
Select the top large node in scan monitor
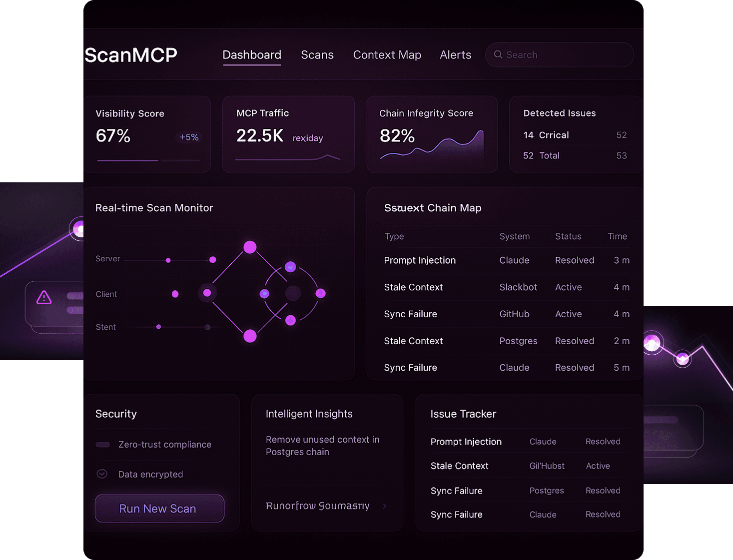[250, 247]
